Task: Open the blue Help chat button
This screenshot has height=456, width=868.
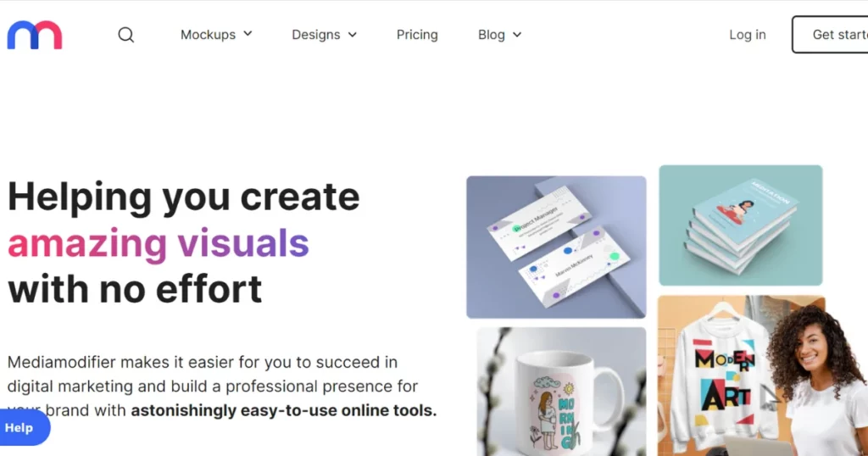Action: (x=24, y=428)
